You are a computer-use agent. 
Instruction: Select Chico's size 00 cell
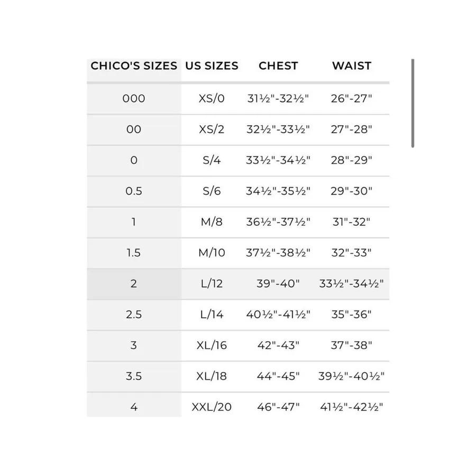(134, 130)
